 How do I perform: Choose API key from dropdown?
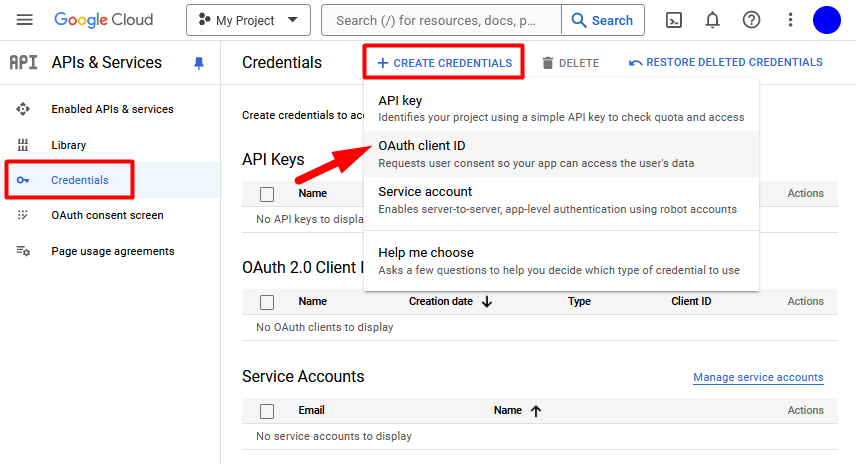(561, 108)
